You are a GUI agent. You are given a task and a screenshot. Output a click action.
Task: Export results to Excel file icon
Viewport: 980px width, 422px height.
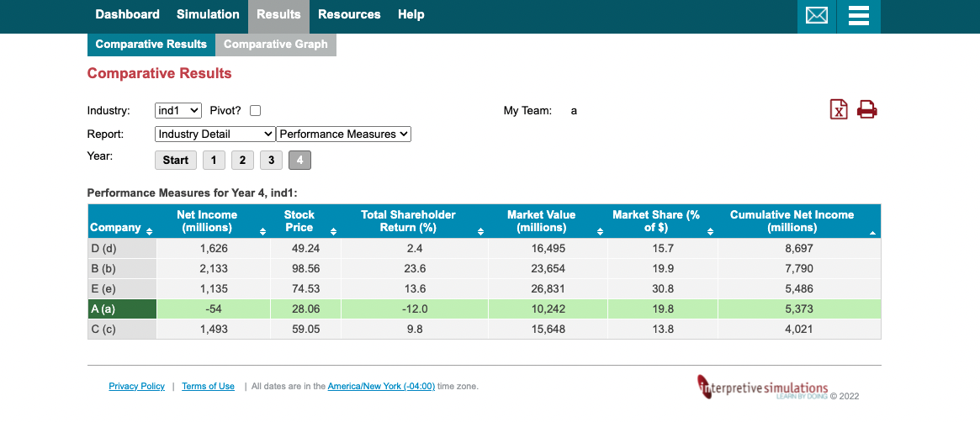[838, 109]
